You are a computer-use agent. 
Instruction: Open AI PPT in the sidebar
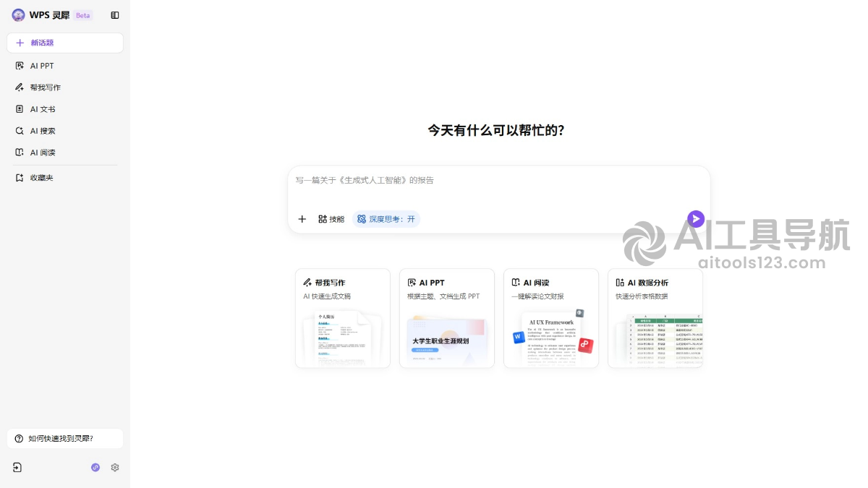[x=65, y=66]
